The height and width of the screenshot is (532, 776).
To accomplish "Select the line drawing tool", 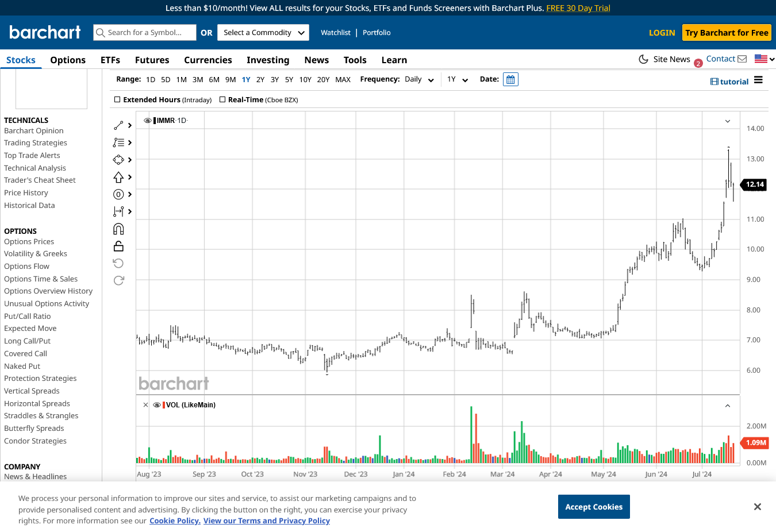I will click(x=118, y=125).
